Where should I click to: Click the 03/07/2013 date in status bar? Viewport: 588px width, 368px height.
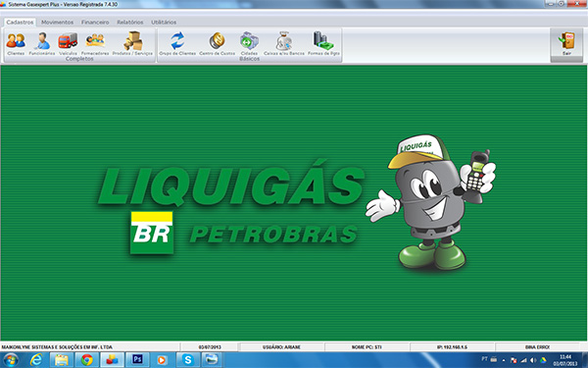[210, 347]
